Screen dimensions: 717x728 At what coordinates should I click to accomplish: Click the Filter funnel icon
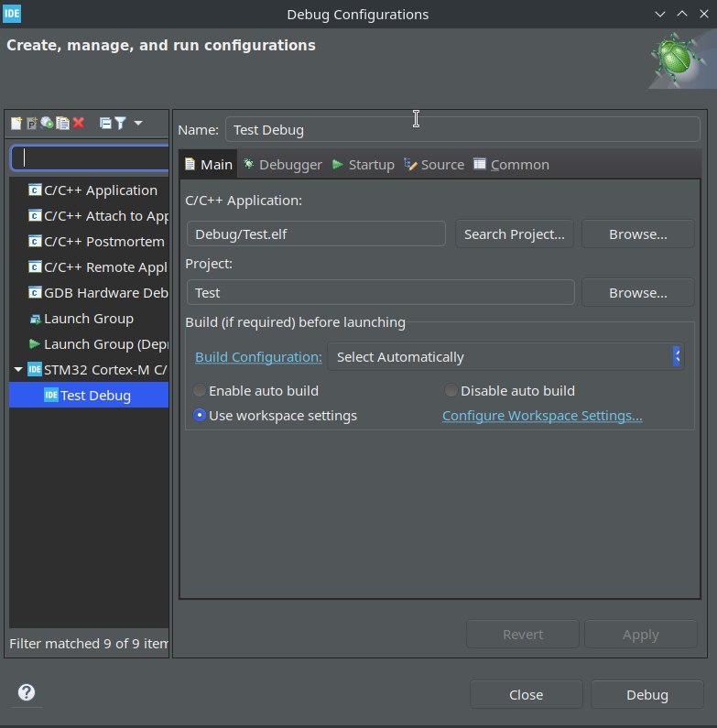pyautogui.click(x=120, y=123)
